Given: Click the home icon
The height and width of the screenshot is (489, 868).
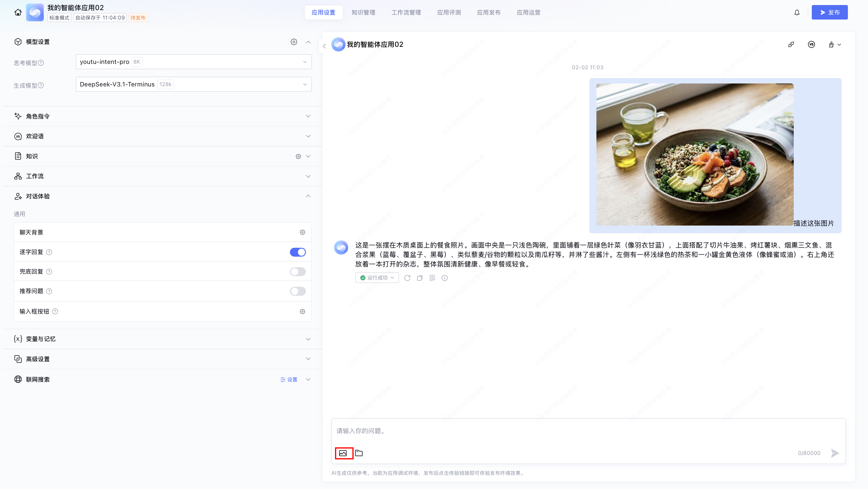Looking at the screenshot, I should click(18, 12).
